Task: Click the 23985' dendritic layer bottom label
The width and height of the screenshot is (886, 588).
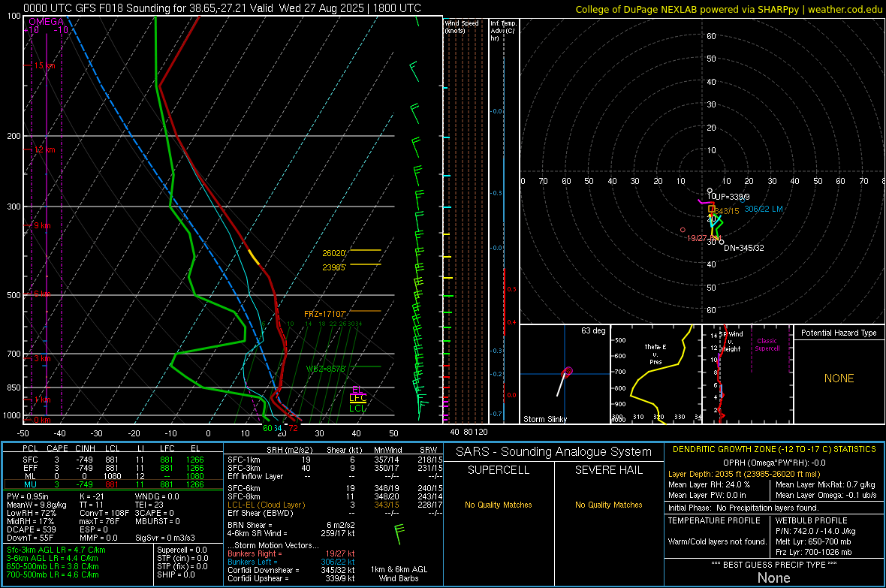Action: point(334,267)
